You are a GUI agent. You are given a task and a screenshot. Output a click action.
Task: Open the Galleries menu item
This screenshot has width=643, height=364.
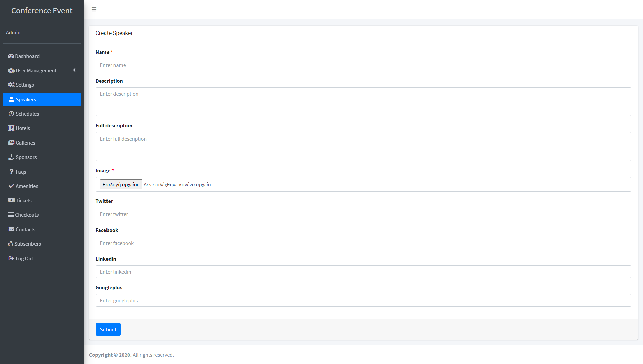[42, 143]
